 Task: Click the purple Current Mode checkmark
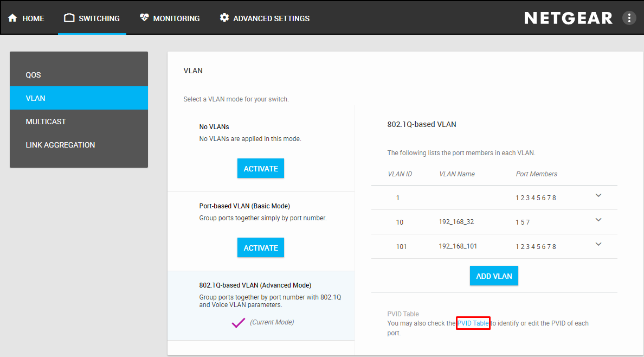click(238, 323)
